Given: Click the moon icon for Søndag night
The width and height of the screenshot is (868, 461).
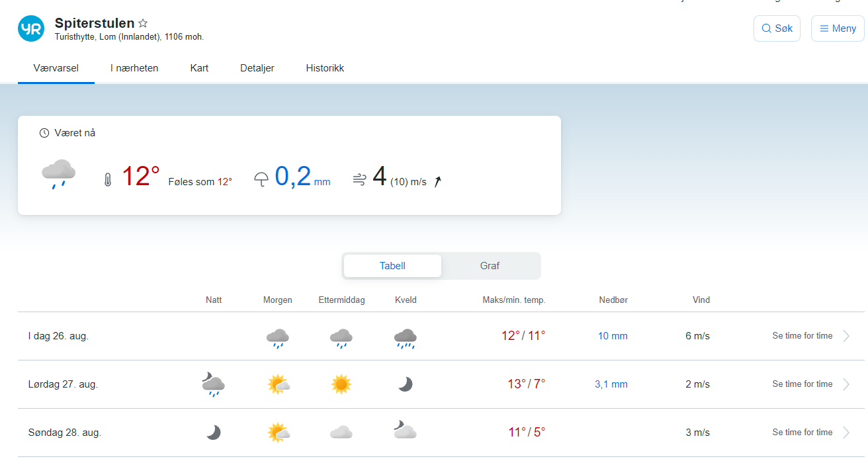Looking at the screenshot, I should pos(213,433).
